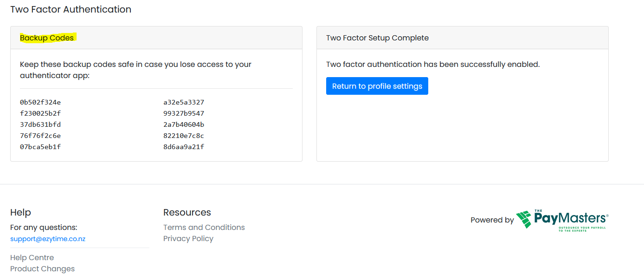644x275 pixels.
Task: Click backup code f230025b2f
Action: coord(40,113)
